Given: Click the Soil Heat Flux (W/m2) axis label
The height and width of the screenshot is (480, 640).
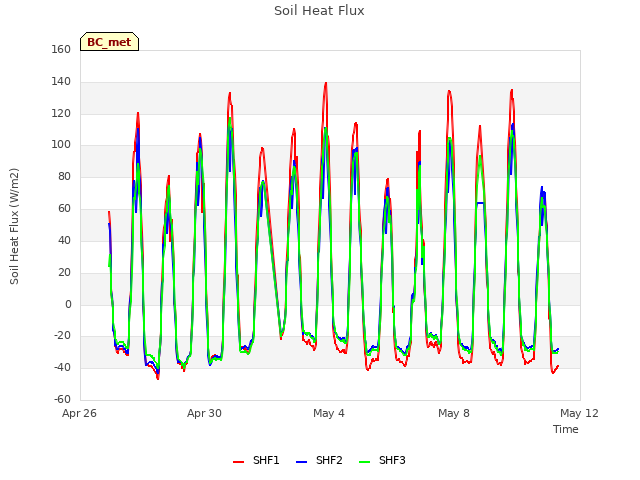Looking at the screenshot, I should coord(14,226).
